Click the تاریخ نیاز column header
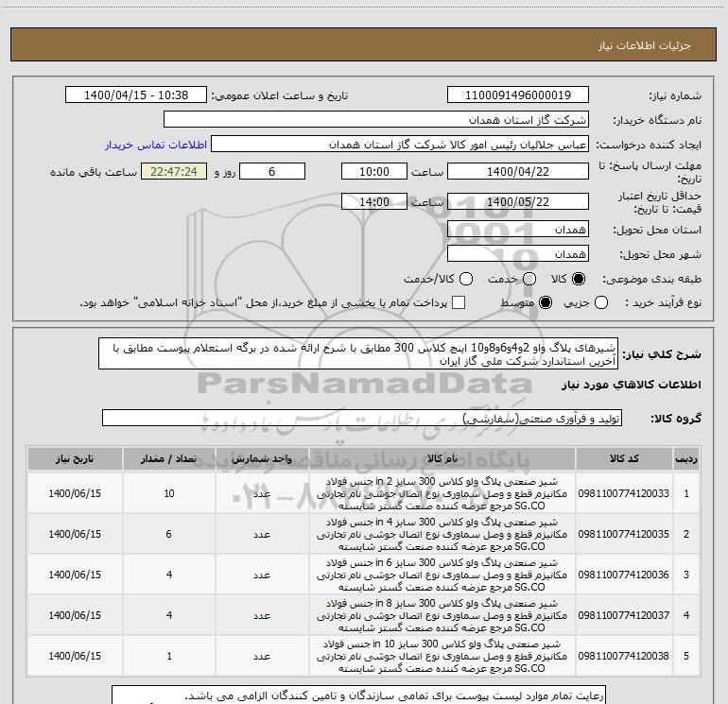The width and height of the screenshot is (728, 704). [x=75, y=458]
